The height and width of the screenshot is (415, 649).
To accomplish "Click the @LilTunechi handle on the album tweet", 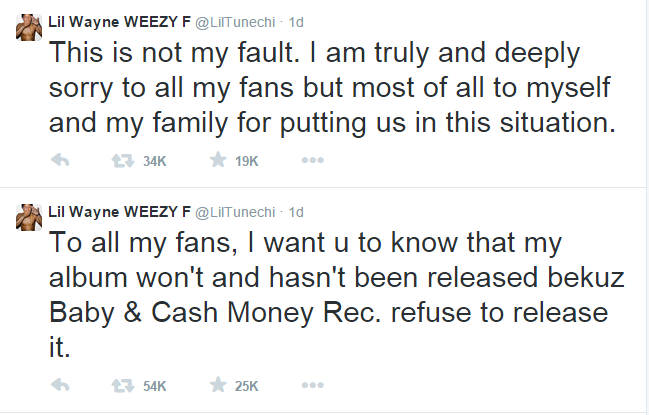I will tap(235, 212).
